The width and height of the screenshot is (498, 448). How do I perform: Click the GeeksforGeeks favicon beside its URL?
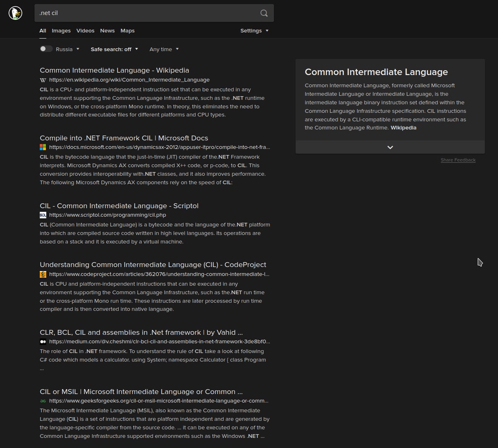[43, 401]
